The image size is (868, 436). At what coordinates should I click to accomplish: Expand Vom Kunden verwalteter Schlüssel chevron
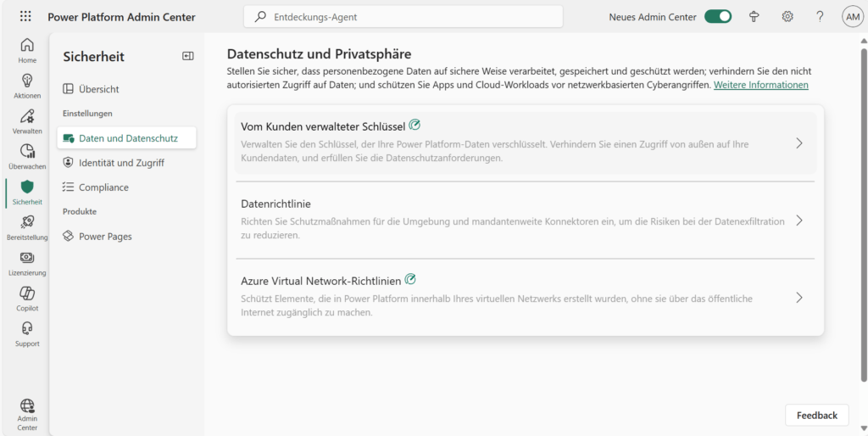[798, 143]
